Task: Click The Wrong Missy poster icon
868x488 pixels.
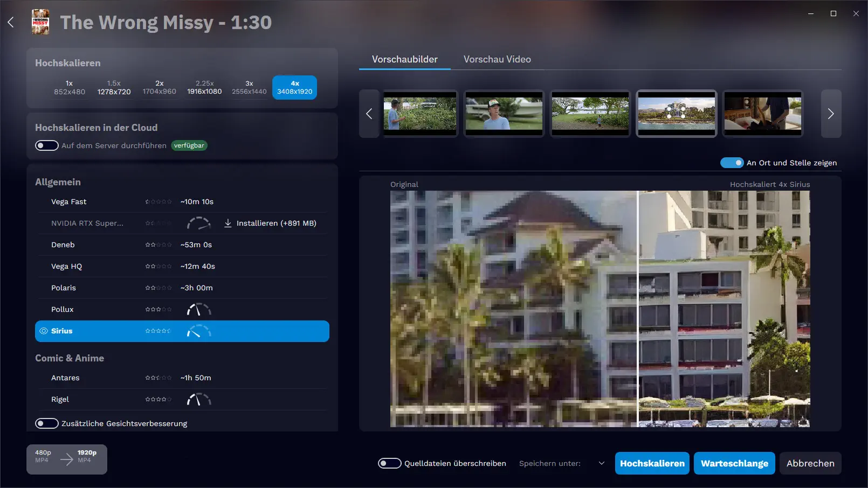Action: click(x=40, y=22)
